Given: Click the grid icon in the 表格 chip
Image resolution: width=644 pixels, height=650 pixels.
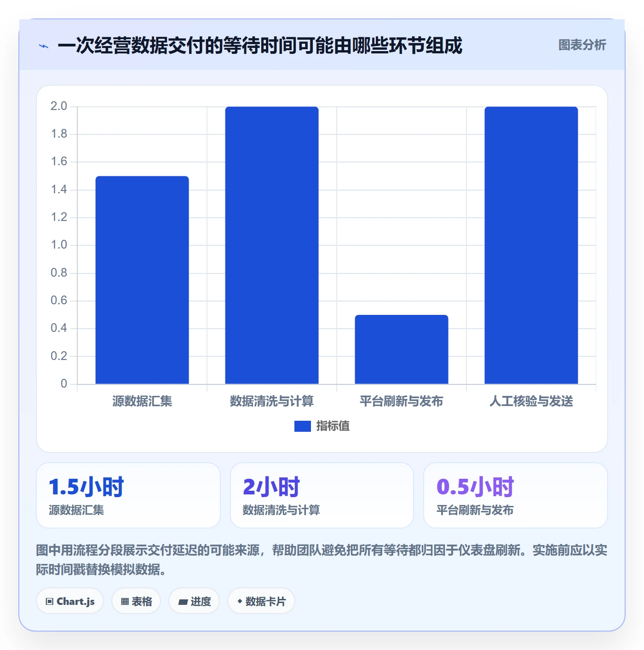Looking at the screenshot, I should click(x=125, y=602).
